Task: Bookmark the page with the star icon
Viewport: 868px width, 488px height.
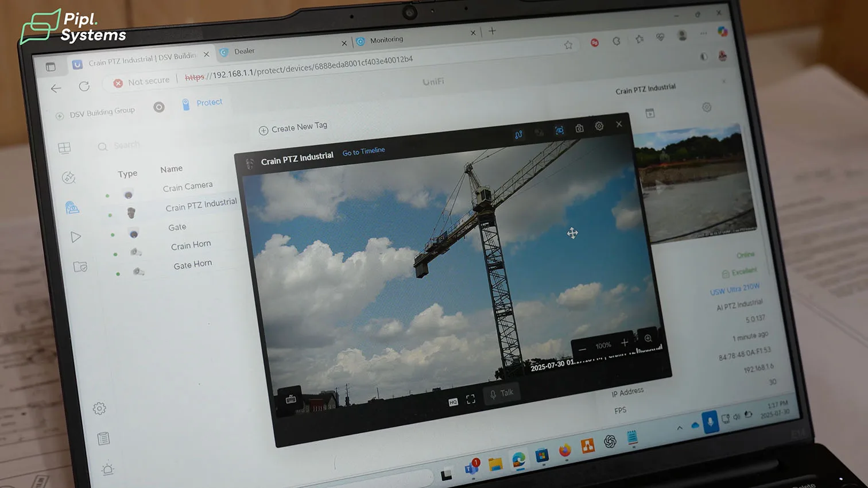Action: click(568, 45)
